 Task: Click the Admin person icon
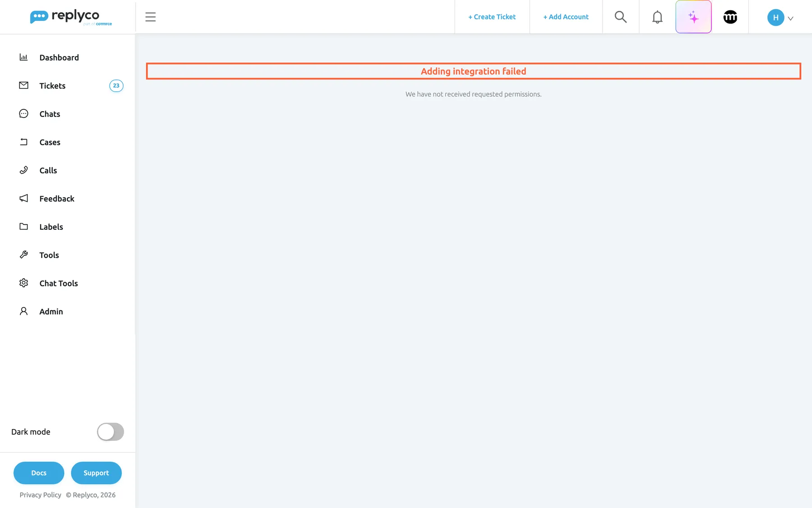(23, 311)
